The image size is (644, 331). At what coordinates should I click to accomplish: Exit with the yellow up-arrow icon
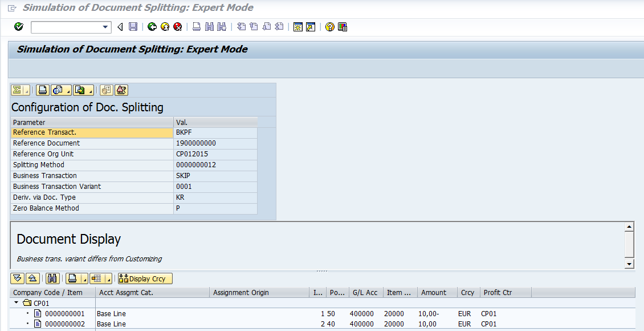[165, 27]
